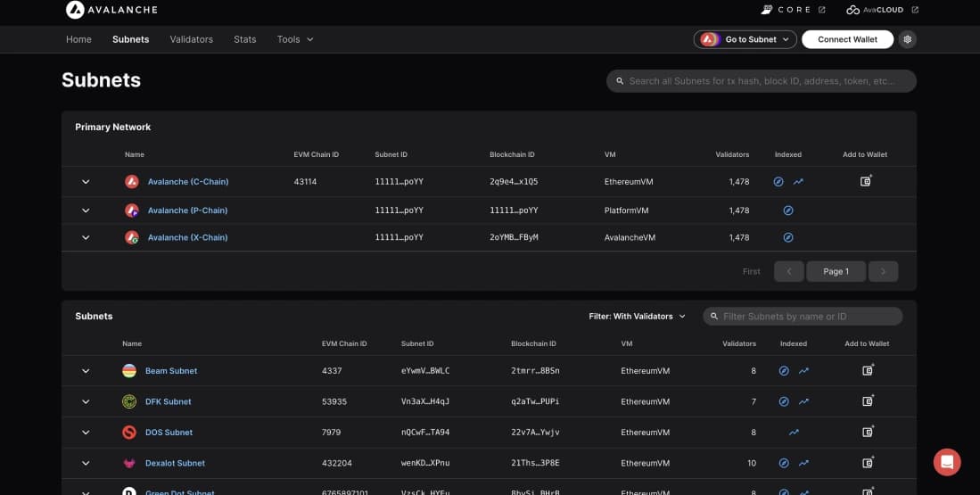Image resolution: width=980 pixels, height=495 pixels.
Task: Open the stats chart icon for DOS Subnet
Action: pos(794,433)
